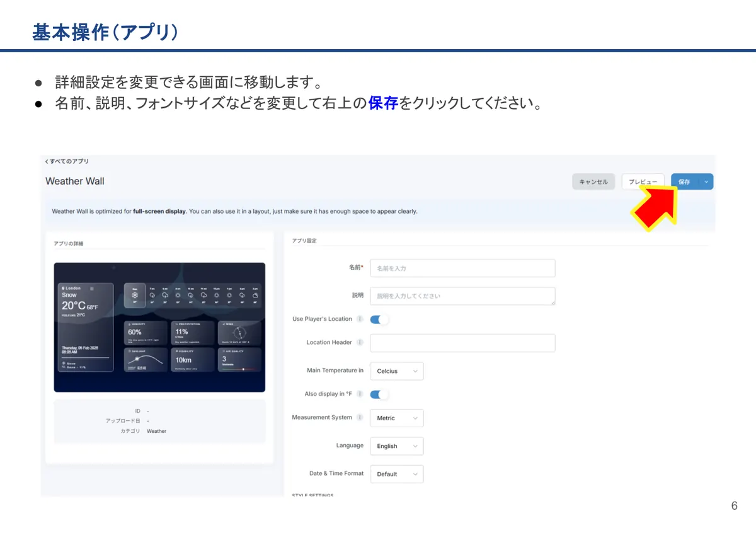Expand the Language dropdown showing English
Image resolution: width=756 pixels, height=535 pixels.
point(396,446)
